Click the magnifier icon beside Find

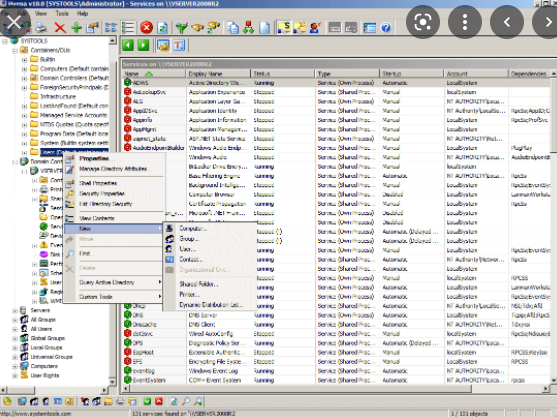pos(70,254)
